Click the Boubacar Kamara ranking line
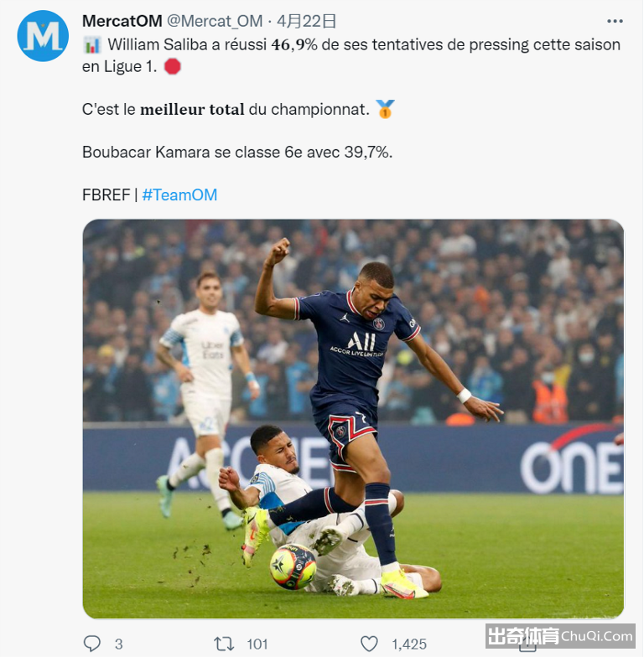Viewport: 644px width, 657px height. click(237, 153)
